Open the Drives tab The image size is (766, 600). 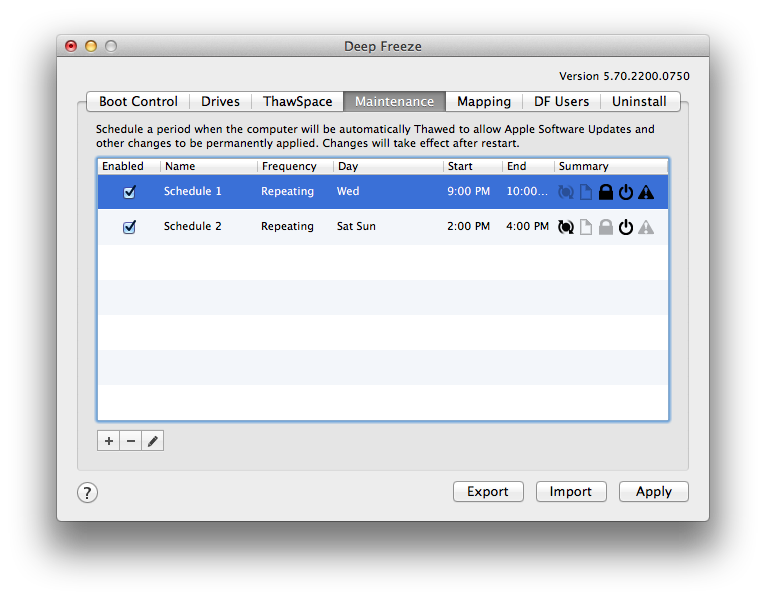coord(220,102)
